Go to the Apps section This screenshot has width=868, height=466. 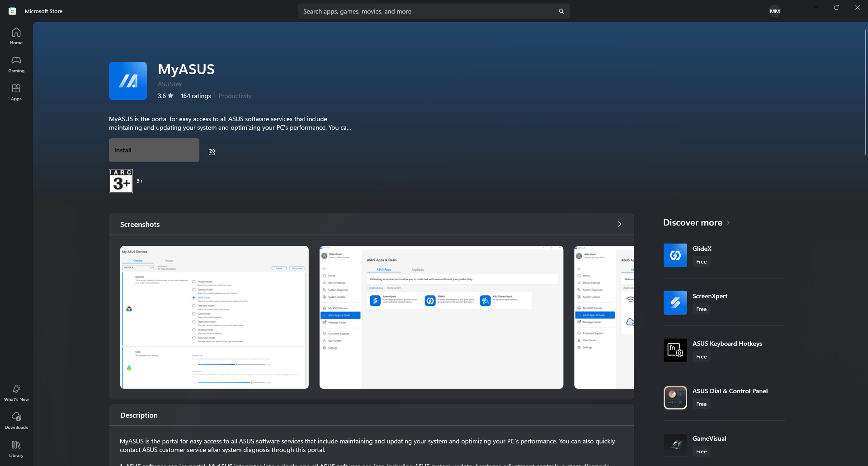tap(16, 92)
